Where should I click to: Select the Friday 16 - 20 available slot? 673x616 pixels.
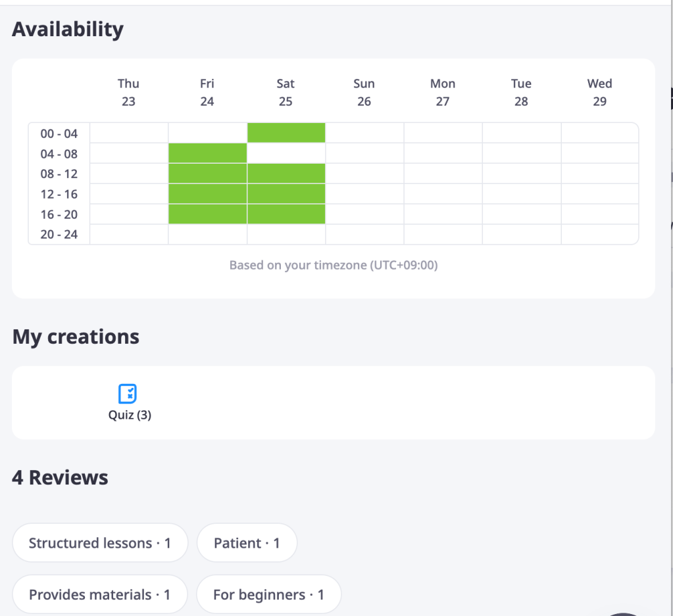(x=207, y=214)
